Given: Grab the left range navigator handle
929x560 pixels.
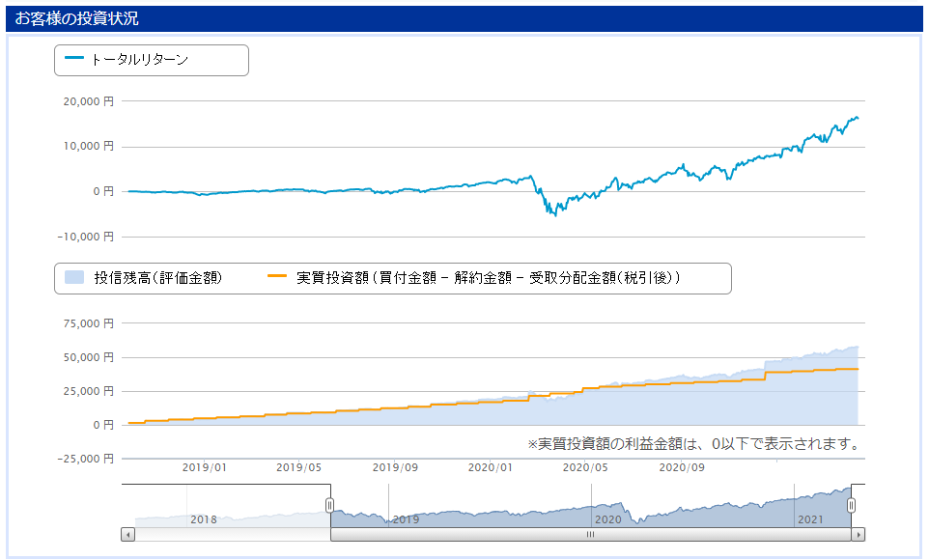Looking at the screenshot, I should (x=330, y=505).
